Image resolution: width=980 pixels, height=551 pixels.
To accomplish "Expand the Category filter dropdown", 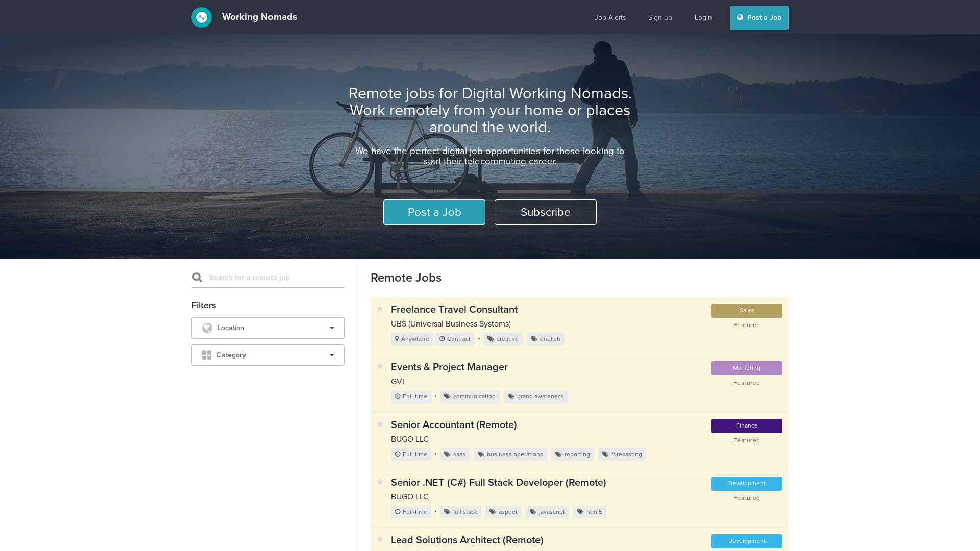I will pos(267,355).
